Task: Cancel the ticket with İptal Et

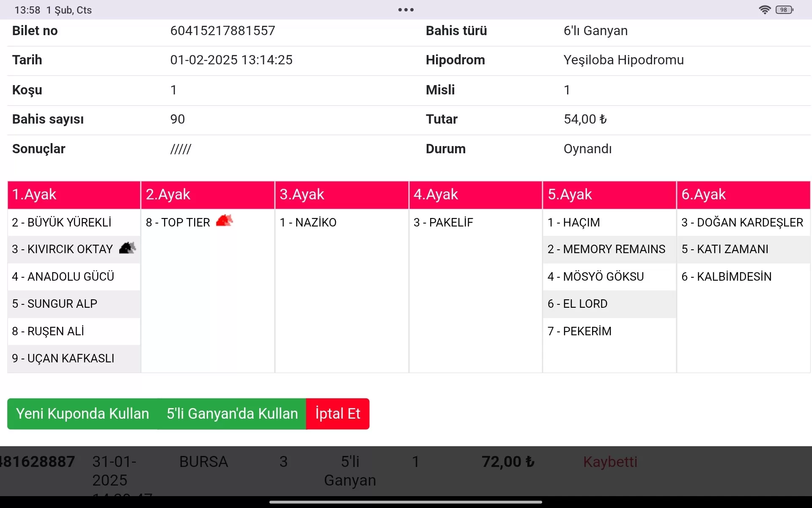Action: [x=337, y=414]
